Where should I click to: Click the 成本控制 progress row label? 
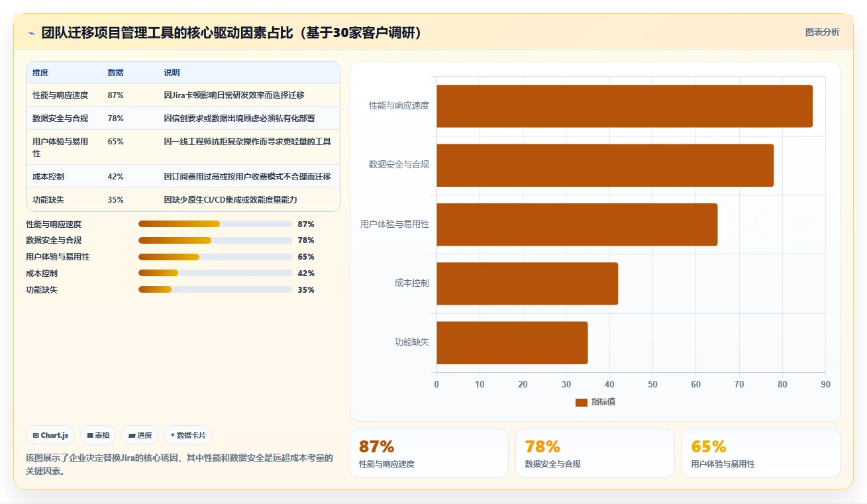click(x=42, y=274)
